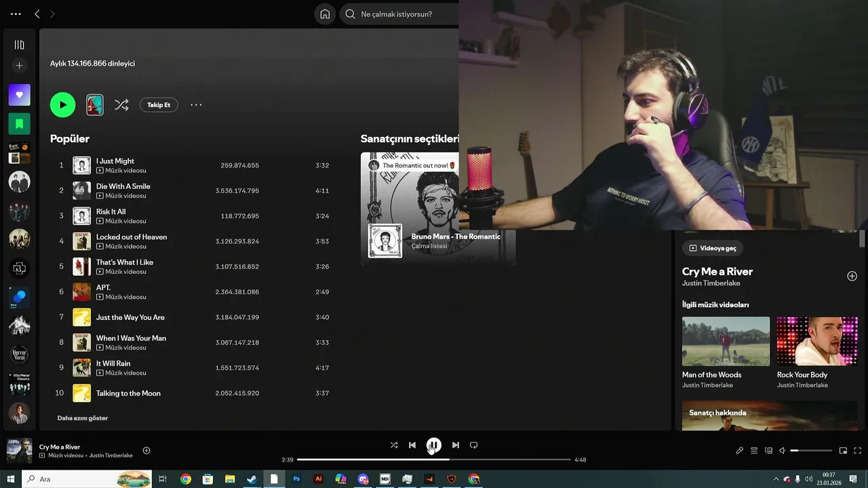The image size is (868, 488).
Task: Toggle shuffle in player controls
Action: tap(394, 445)
